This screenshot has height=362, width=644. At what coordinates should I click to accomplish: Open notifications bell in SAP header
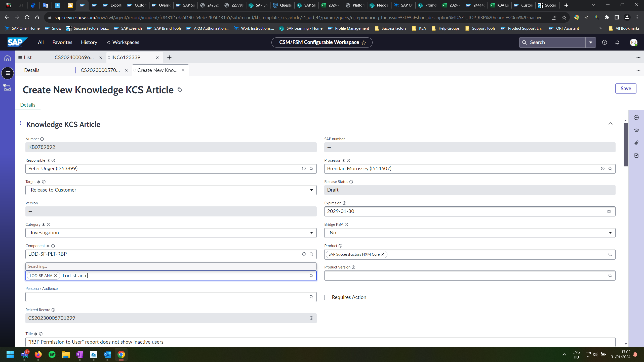(x=617, y=42)
